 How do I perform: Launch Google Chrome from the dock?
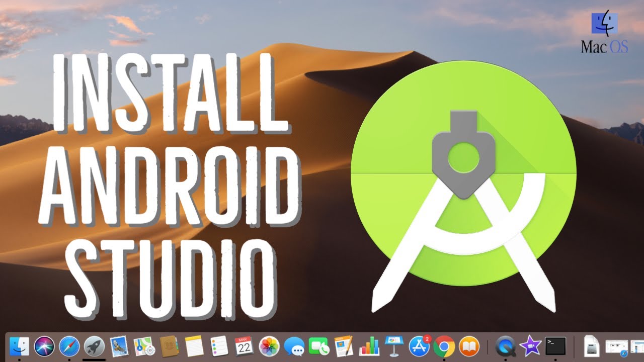pyautogui.click(x=444, y=346)
